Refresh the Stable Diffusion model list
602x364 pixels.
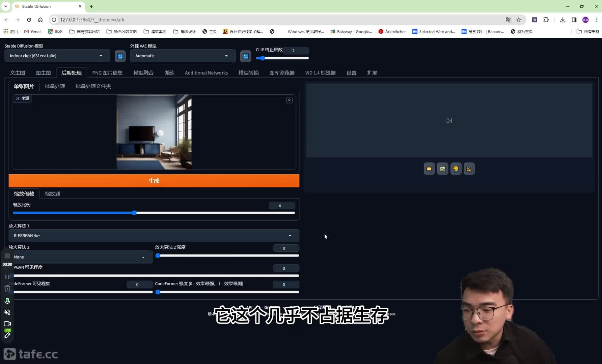[120, 56]
